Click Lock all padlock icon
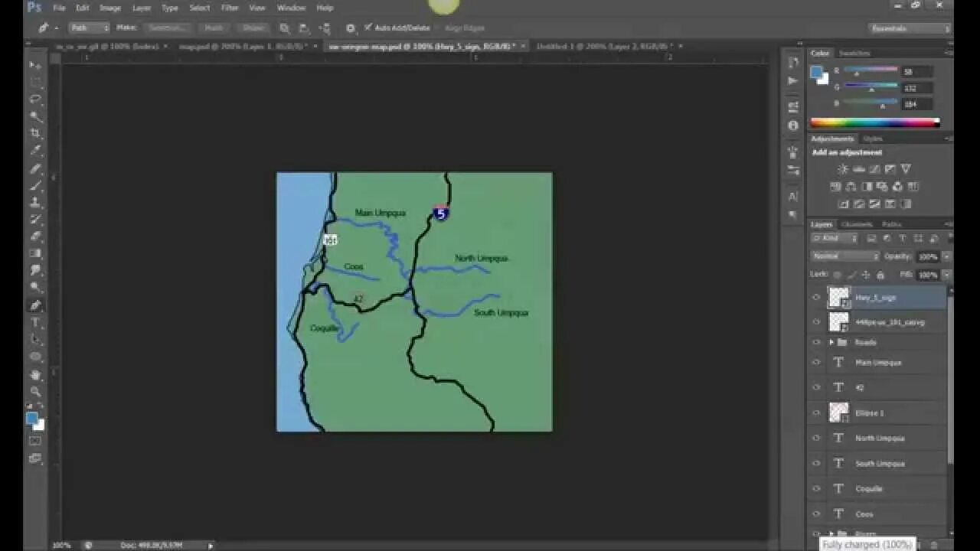Image resolution: width=980 pixels, height=551 pixels. point(880,275)
